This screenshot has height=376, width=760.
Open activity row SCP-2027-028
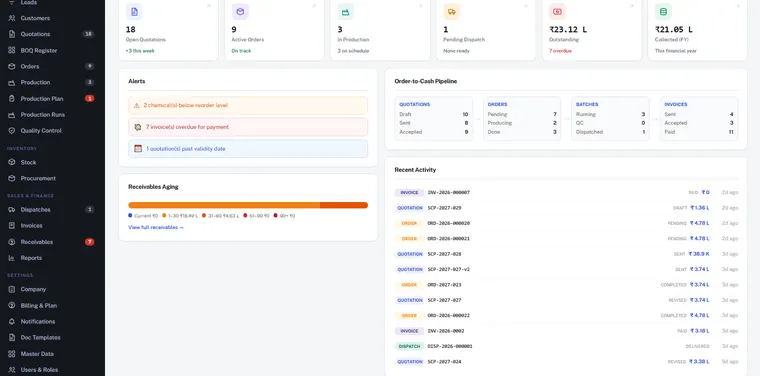click(x=566, y=254)
